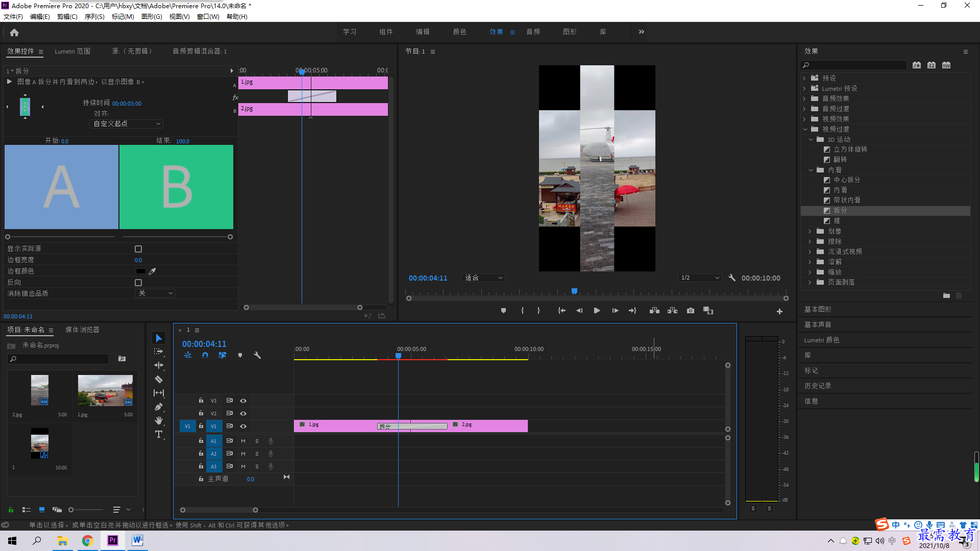
Task: Toggle linked selection in timeline
Action: tap(223, 355)
